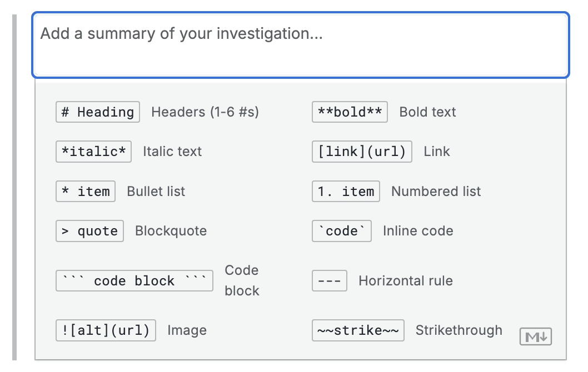Click the '[link](url)' syntax chip
The image size is (588, 372).
click(x=362, y=152)
